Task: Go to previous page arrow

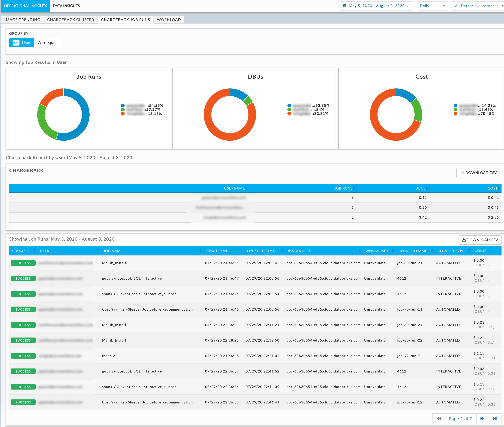Action: coord(439,418)
